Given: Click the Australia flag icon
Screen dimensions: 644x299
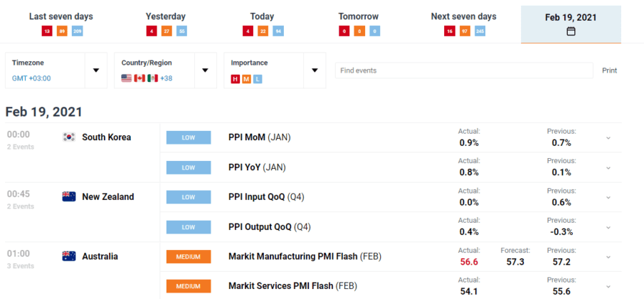Looking at the screenshot, I should tap(69, 256).
